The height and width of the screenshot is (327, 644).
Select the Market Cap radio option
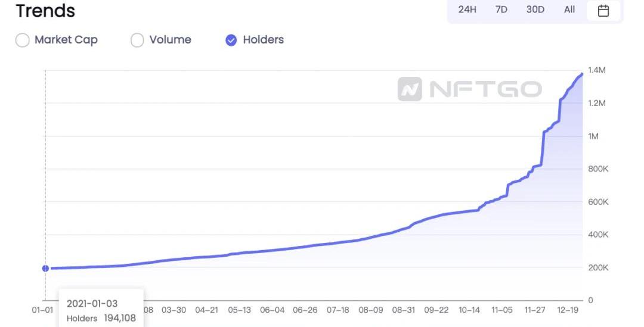point(22,41)
